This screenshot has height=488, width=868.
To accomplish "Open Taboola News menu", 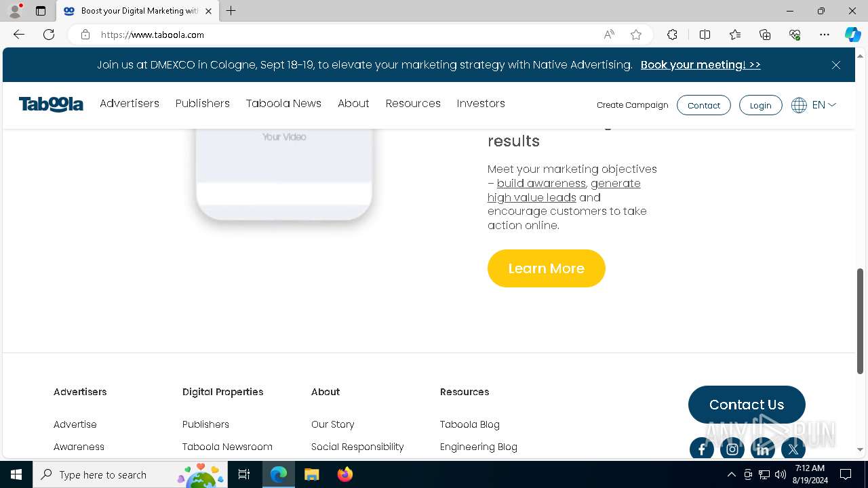I will 283,104.
